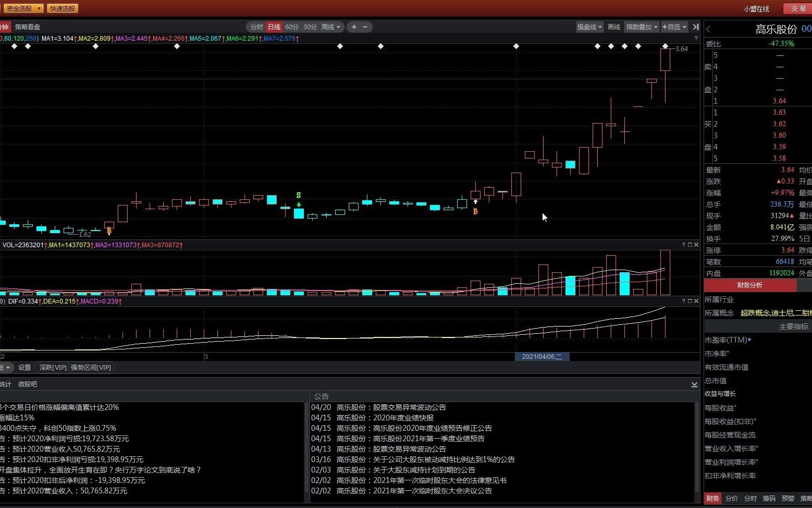Viewport: 812px width, 508px height.
Task: Switch chart to 分时 view
Action: [257, 27]
